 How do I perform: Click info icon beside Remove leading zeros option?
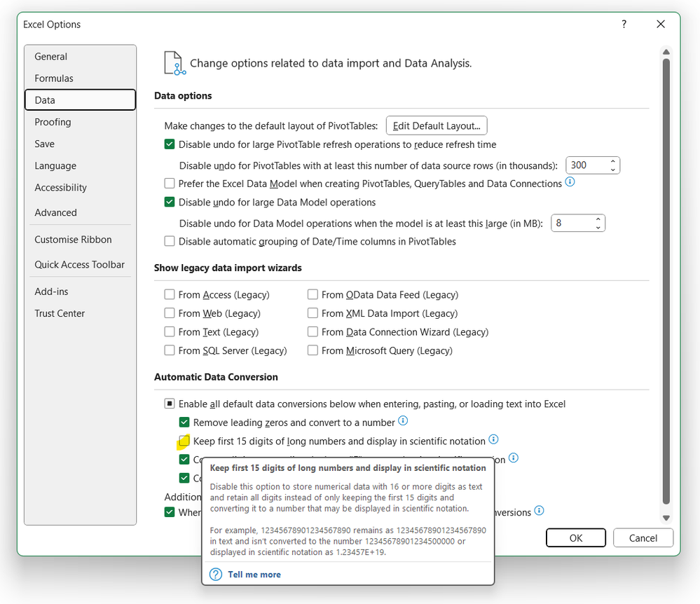click(403, 421)
